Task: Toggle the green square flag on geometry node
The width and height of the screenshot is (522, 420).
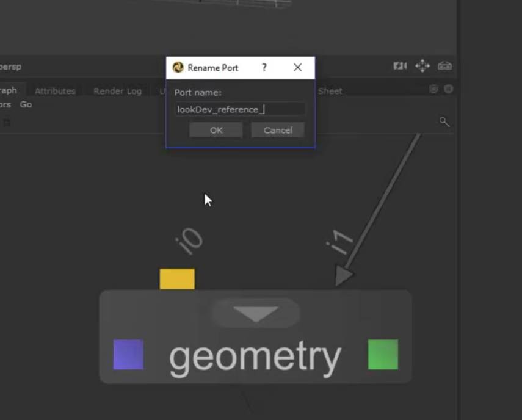Action: click(x=383, y=355)
